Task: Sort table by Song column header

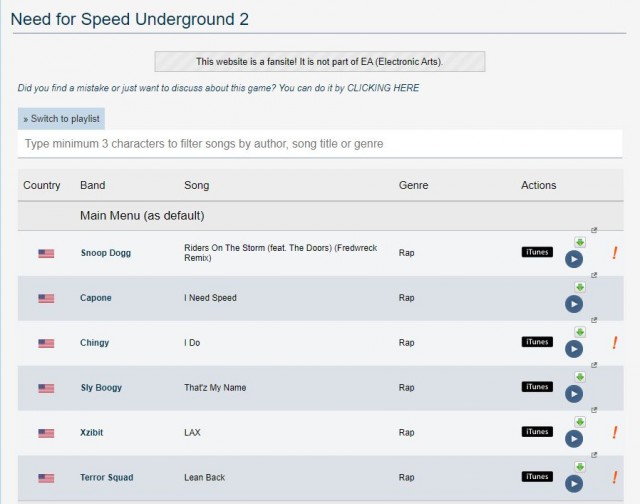Action: coord(196,185)
